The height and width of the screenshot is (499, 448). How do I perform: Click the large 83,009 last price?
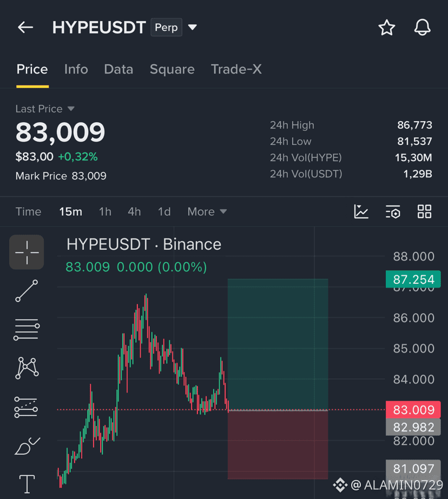[60, 132]
